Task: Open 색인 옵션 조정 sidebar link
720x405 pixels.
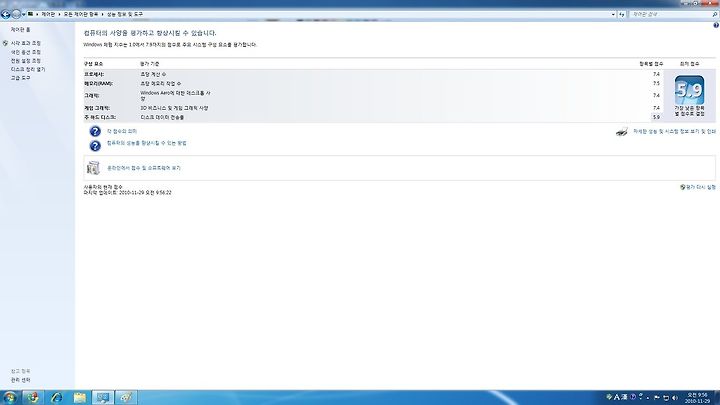Action: [26, 52]
